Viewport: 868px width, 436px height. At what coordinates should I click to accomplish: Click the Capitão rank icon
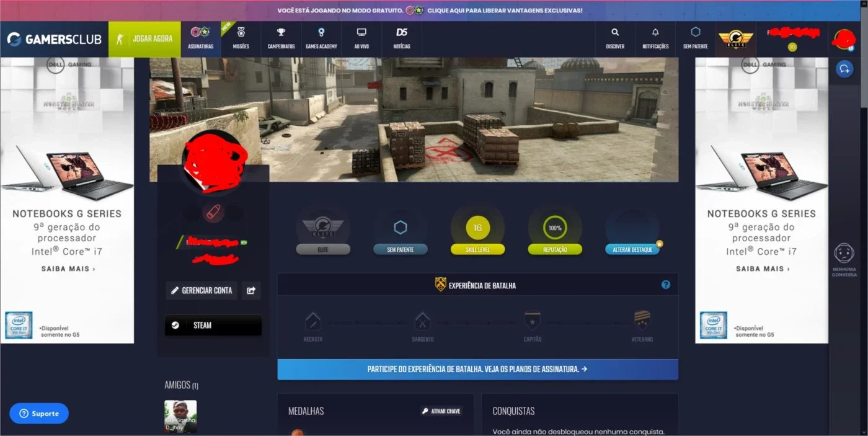pyautogui.click(x=532, y=321)
